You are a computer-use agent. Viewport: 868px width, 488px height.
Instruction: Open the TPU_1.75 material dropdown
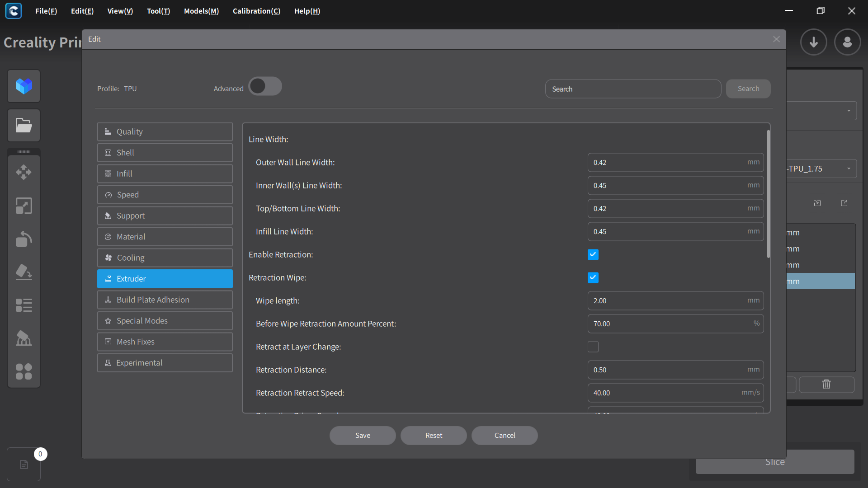click(x=821, y=169)
